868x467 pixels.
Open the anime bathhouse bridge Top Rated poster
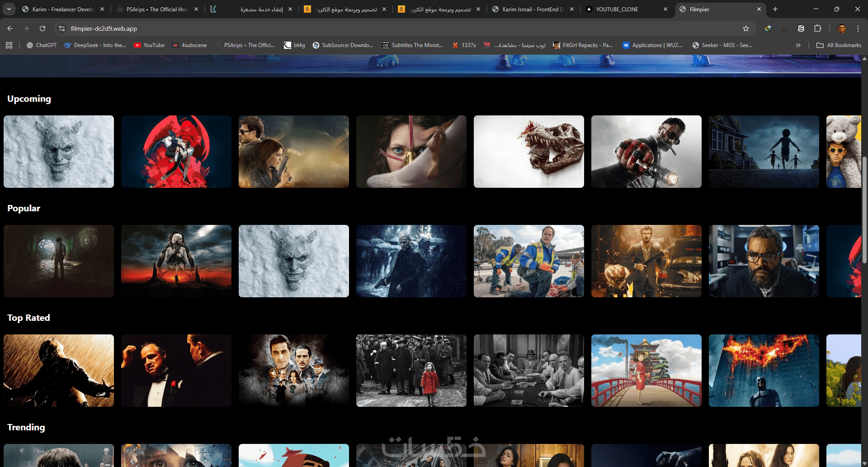coord(646,371)
